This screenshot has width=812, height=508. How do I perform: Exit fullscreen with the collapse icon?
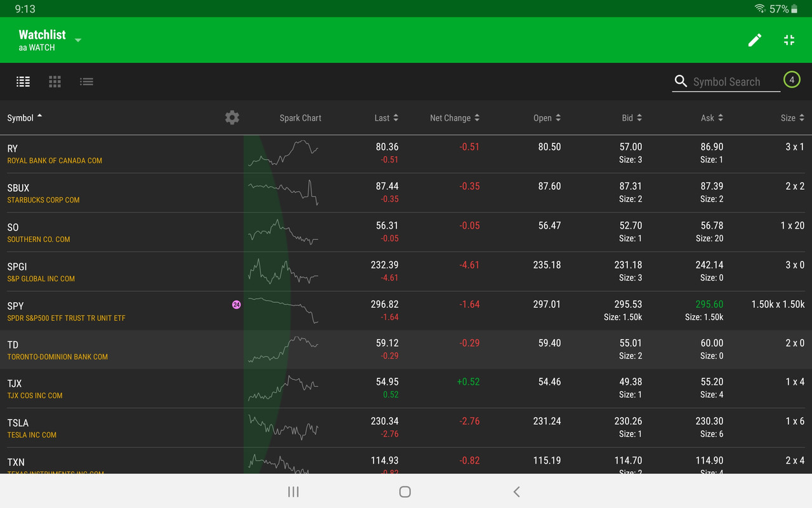pos(789,40)
